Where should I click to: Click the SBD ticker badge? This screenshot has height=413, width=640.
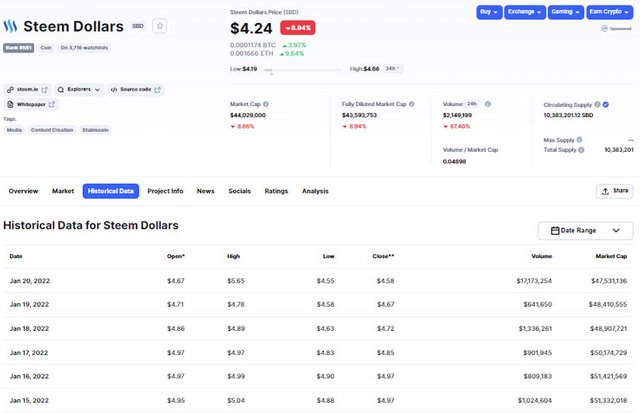[138, 26]
